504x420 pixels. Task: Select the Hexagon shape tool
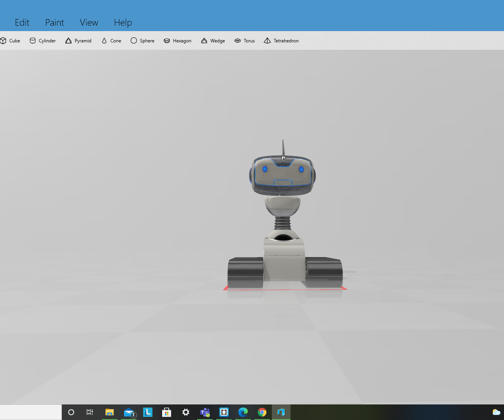click(177, 40)
